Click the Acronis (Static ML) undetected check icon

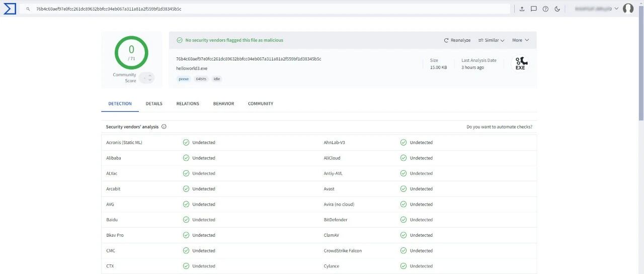click(x=186, y=143)
